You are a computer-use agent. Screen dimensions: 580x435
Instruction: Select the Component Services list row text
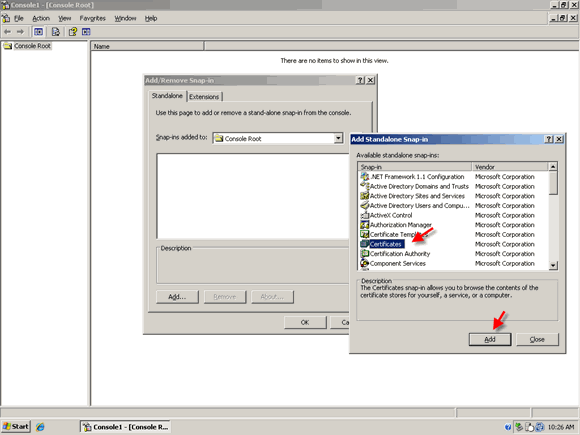click(398, 263)
